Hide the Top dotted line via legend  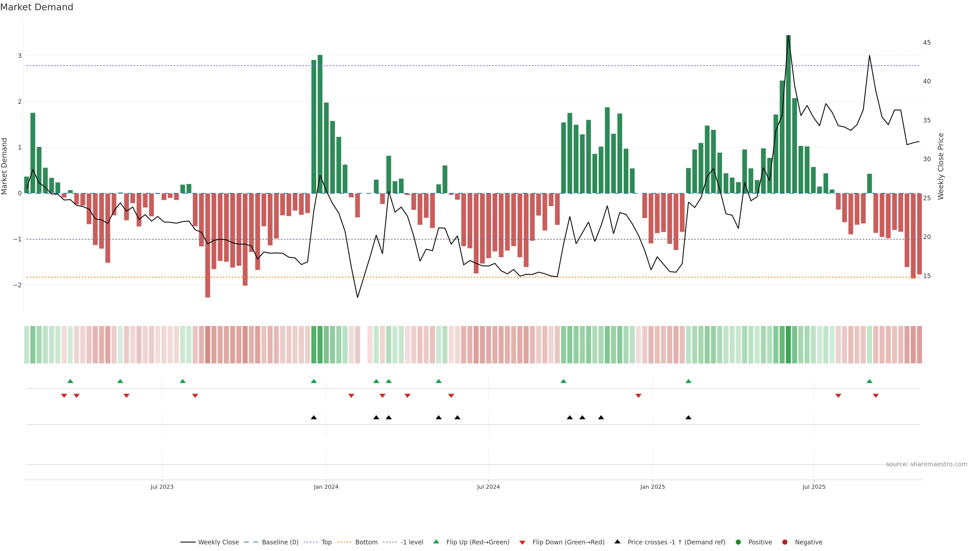point(326,542)
